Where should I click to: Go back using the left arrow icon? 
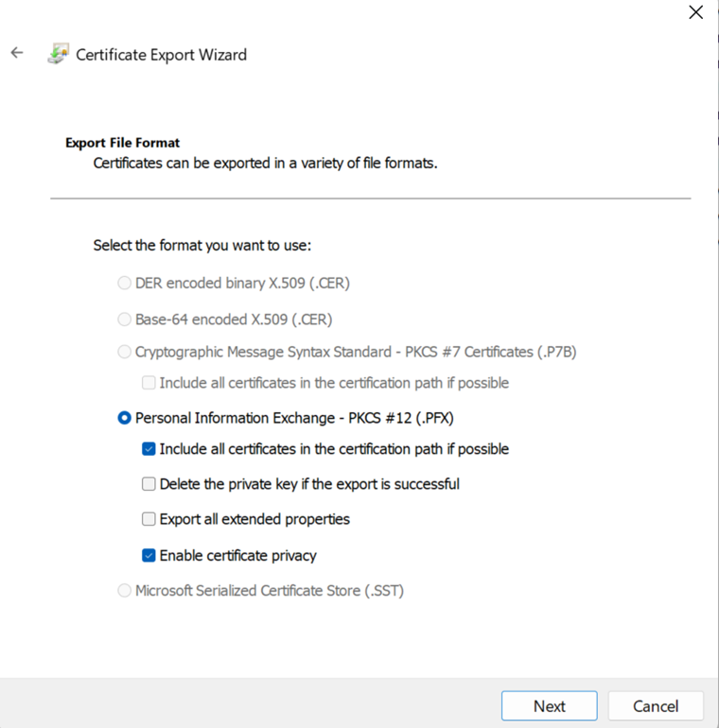tap(17, 52)
